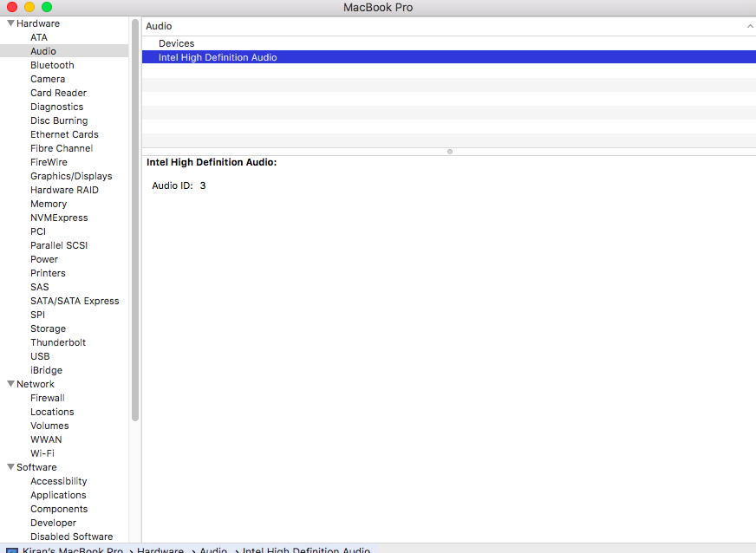Click the sidebar vertical scrollbar
This screenshot has height=553, width=756.
[135, 217]
